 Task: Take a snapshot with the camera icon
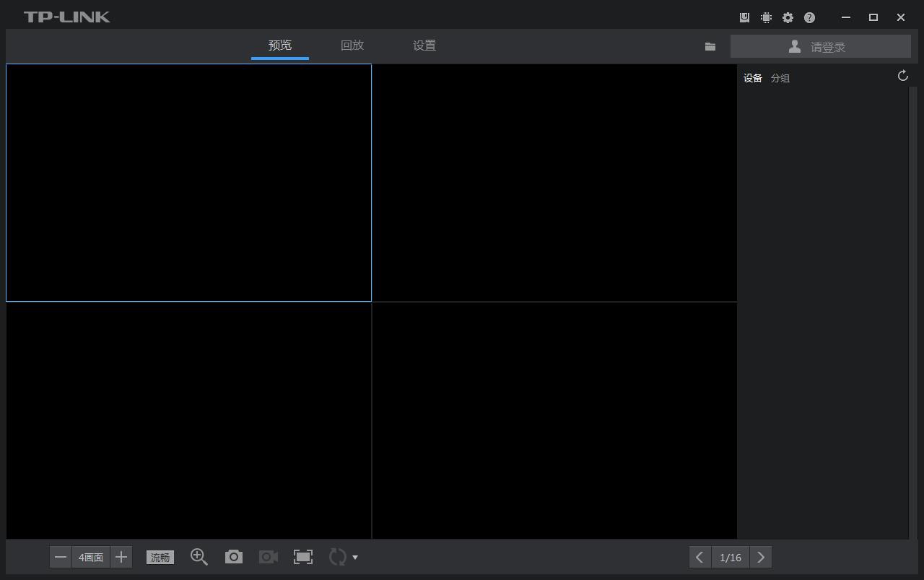[233, 557]
